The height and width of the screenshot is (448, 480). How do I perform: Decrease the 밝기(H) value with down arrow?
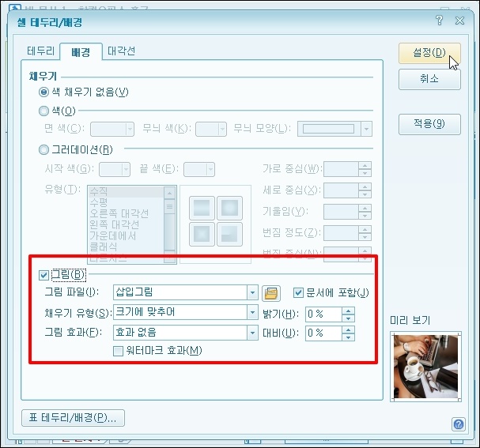[349, 318]
